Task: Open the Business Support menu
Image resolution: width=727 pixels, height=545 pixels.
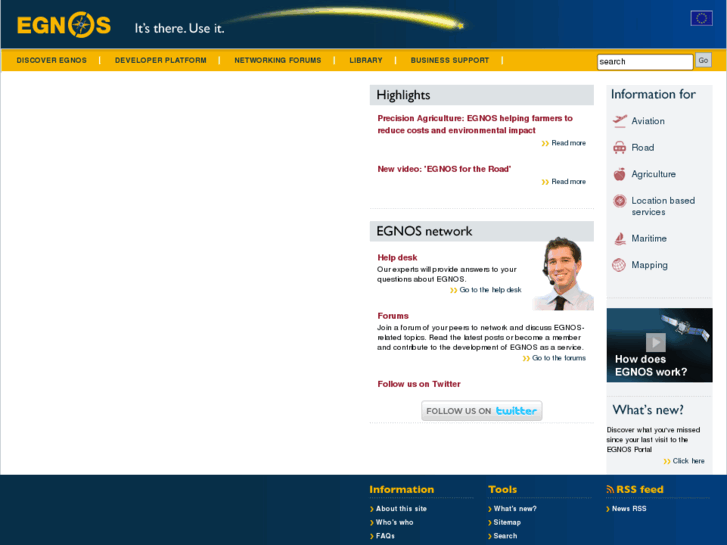Action: tap(450, 60)
